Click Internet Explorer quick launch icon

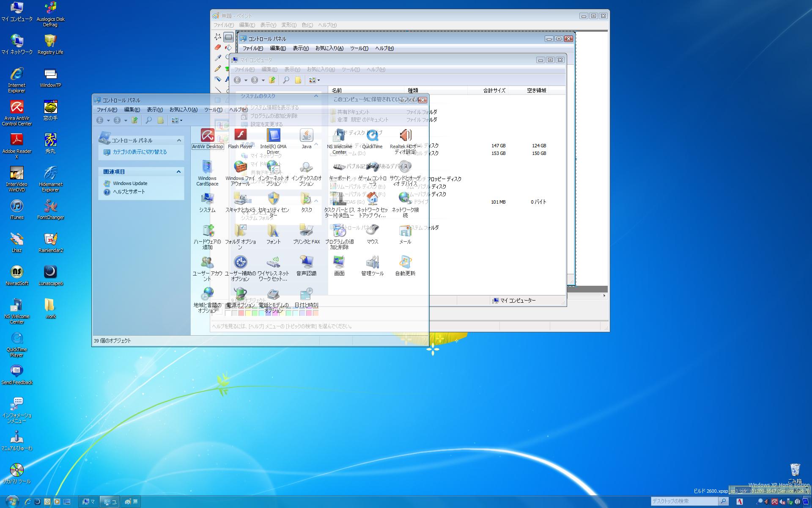[28, 502]
